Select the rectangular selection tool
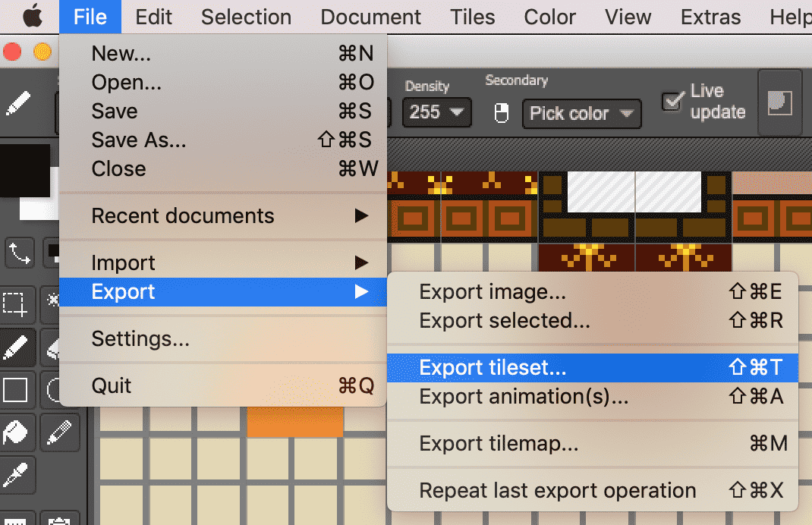Screen dimensions: 812x525 tap(15, 303)
